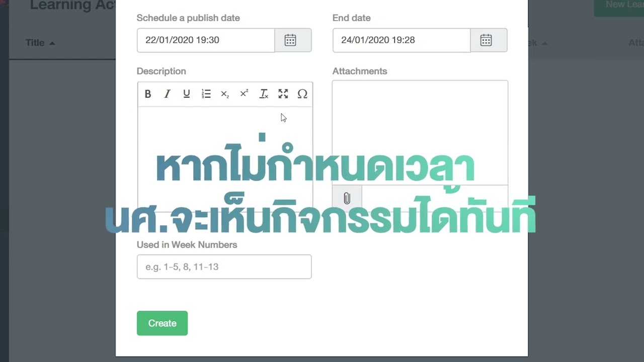Click the Used in Week Numbers field
Screen dimensions: 644x362
(224, 266)
